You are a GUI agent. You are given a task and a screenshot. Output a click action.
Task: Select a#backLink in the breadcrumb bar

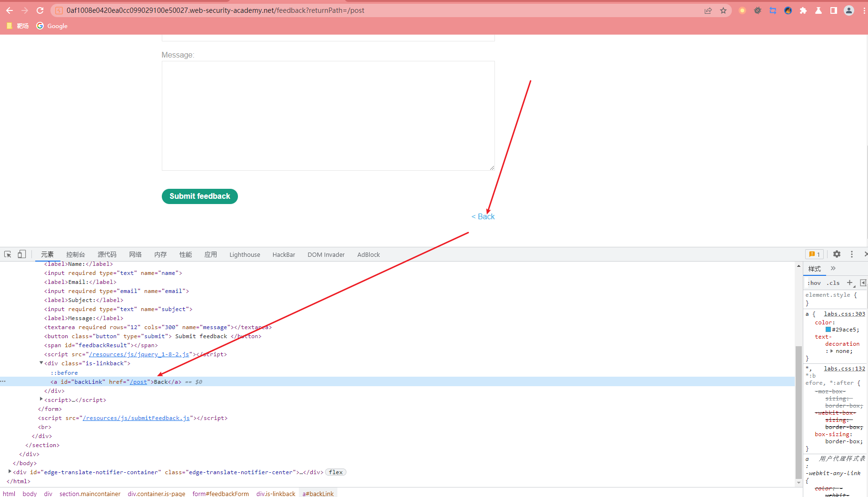point(317,493)
